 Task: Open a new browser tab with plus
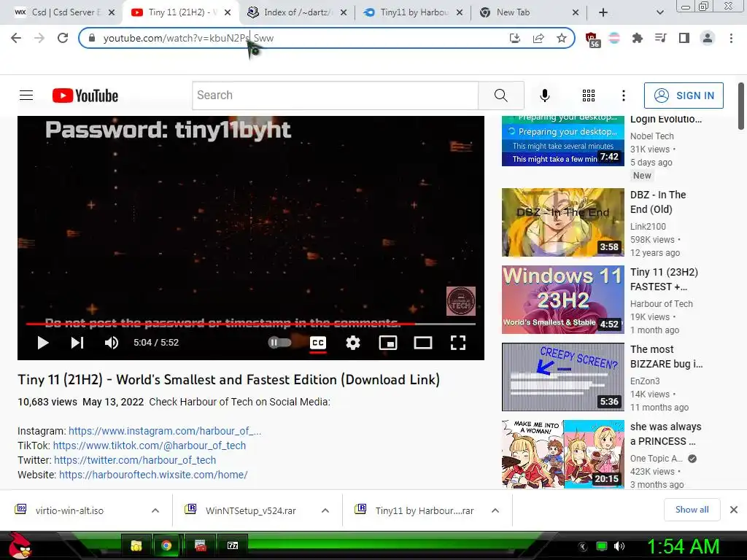point(603,12)
